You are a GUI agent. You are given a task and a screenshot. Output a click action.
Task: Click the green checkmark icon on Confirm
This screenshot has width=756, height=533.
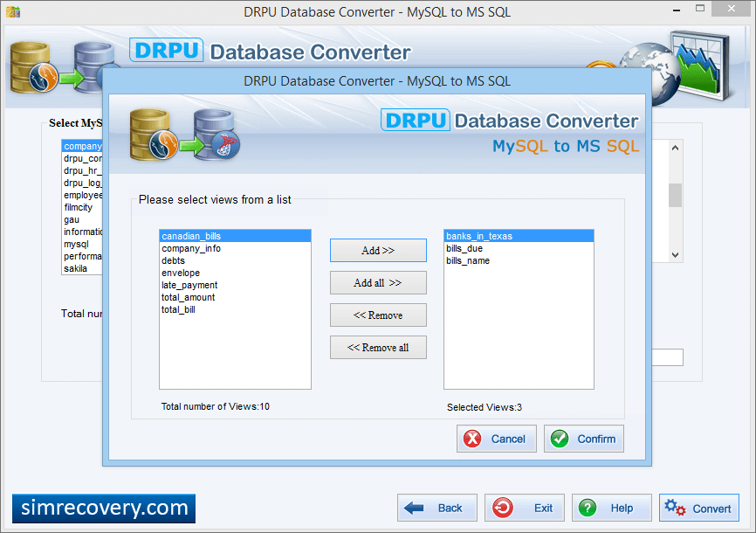pos(560,439)
